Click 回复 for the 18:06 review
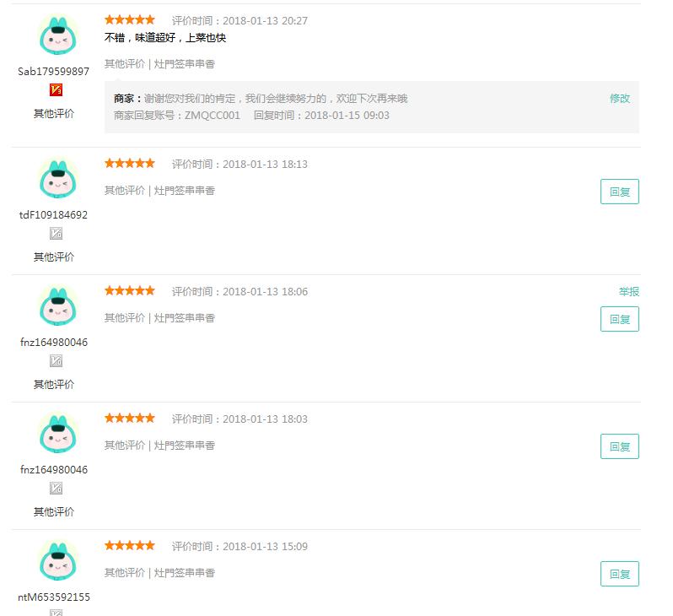Image resolution: width=673 pixels, height=616 pixels. 620,319
